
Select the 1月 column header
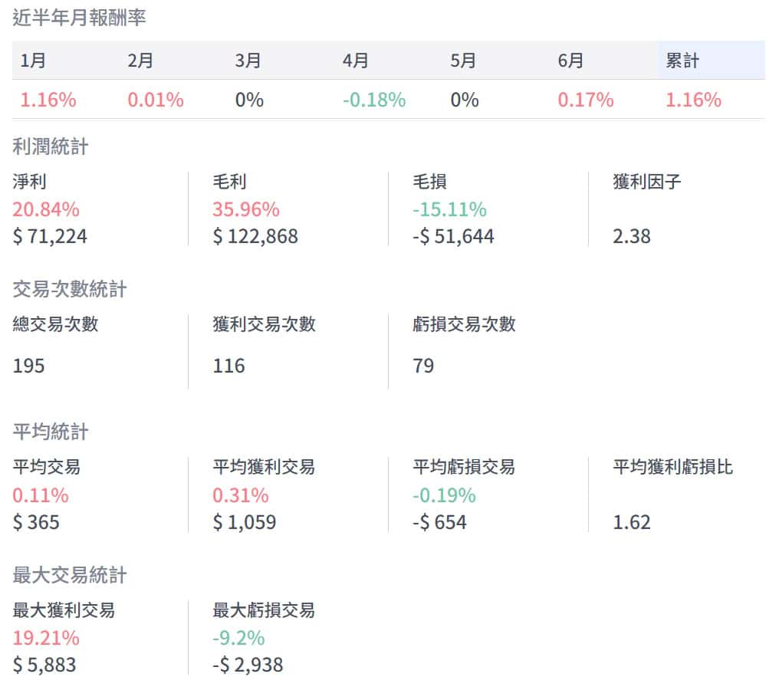32,61
